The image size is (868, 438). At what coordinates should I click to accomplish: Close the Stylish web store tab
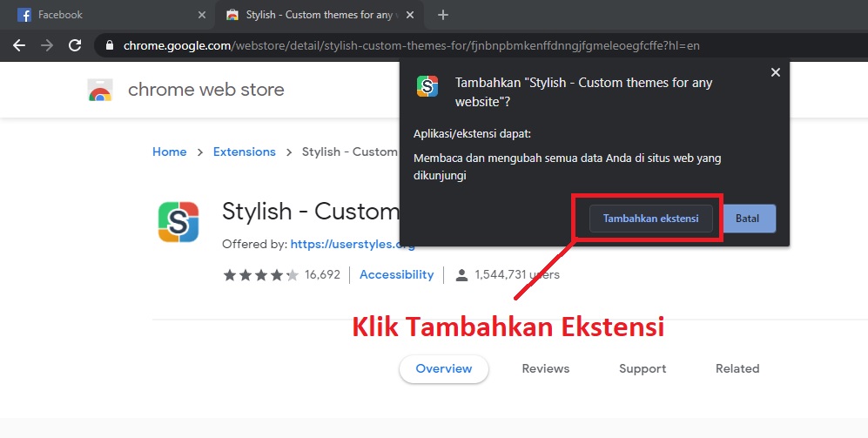tap(410, 15)
